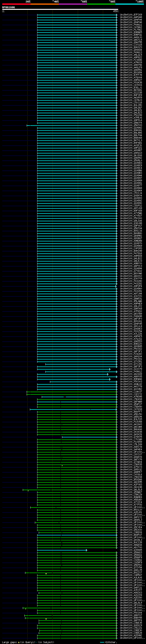Select hit label UniRef100_Q84MM2
The image size is (146, 644).
131,236
